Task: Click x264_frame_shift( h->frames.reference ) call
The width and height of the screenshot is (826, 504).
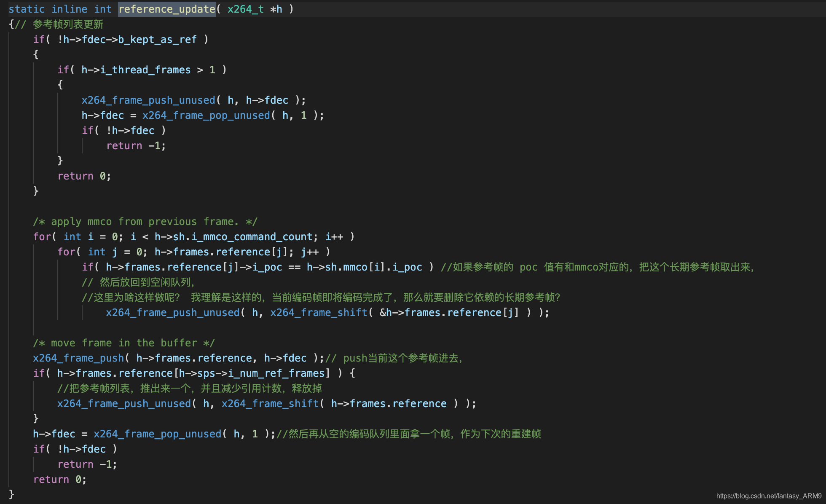Action: coord(340,403)
